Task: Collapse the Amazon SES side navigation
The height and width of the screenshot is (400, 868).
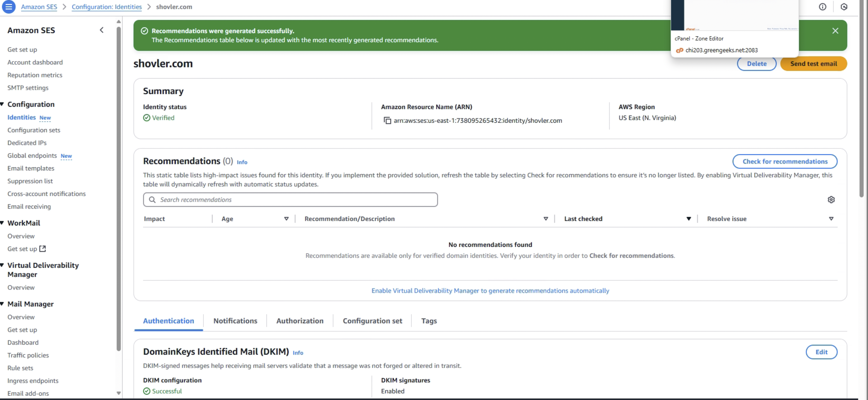Action: [101, 30]
